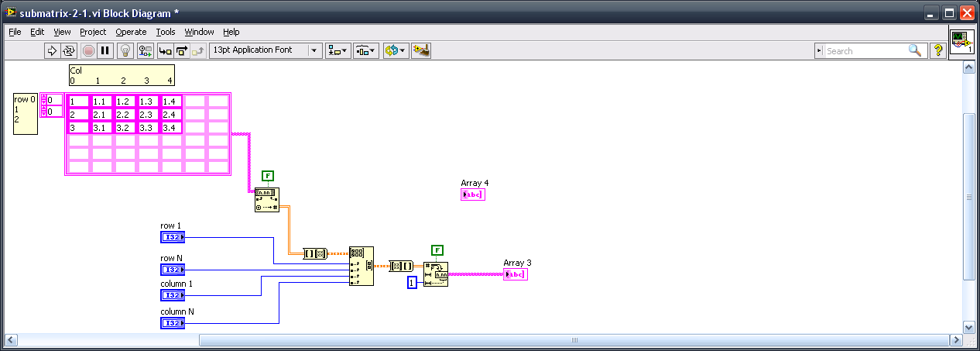The image size is (980, 351).
Task: Click array cell containing 3.4
Action: (172, 128)
